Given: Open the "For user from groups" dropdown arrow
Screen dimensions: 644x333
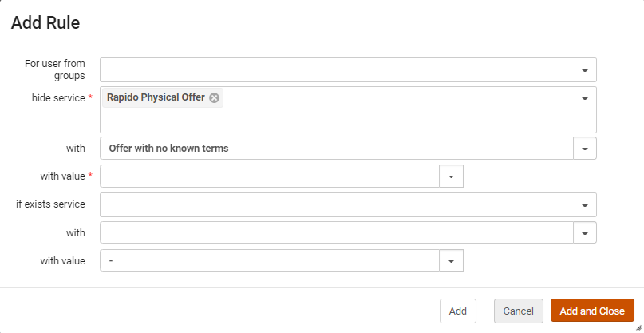Looking at the screenshot, I should tap(585, 70).
